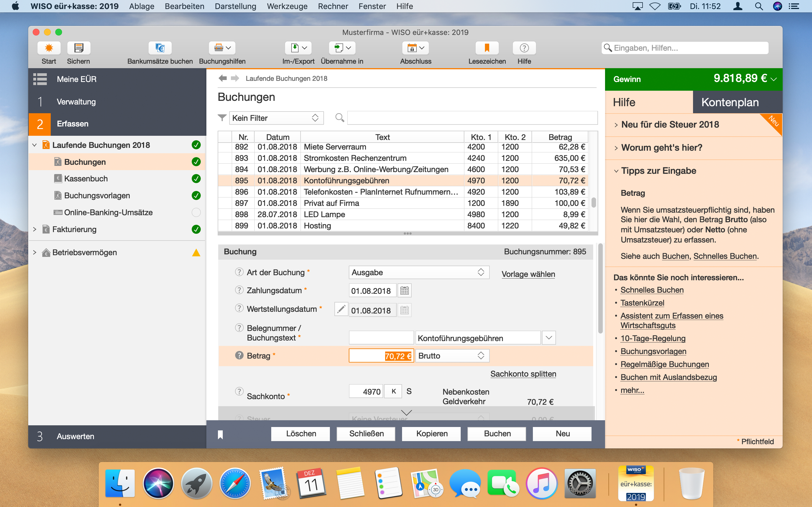
Task: Click the Sichern toolbar icon
Action: point(78,48)
